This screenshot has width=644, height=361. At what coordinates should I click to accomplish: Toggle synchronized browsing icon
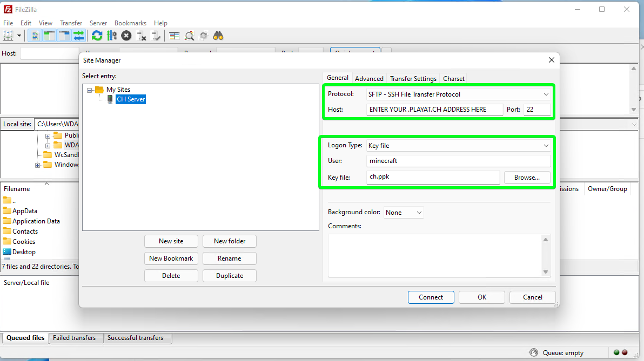pyautogui.click(x=204, y=36)
